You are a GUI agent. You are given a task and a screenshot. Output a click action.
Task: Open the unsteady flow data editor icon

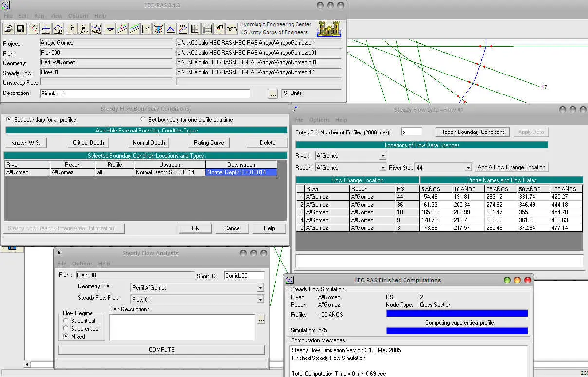58,29
